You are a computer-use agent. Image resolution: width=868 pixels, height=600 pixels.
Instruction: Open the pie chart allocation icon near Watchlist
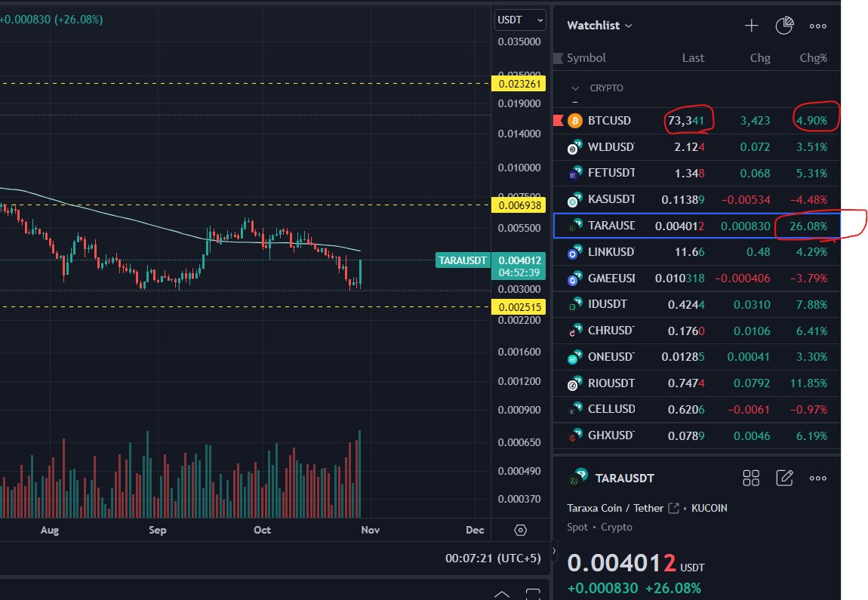click(x=784, y=25)
